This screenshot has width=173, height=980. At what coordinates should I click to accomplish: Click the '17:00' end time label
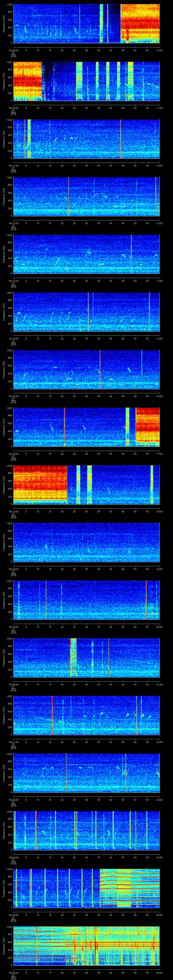coord(159,454)
